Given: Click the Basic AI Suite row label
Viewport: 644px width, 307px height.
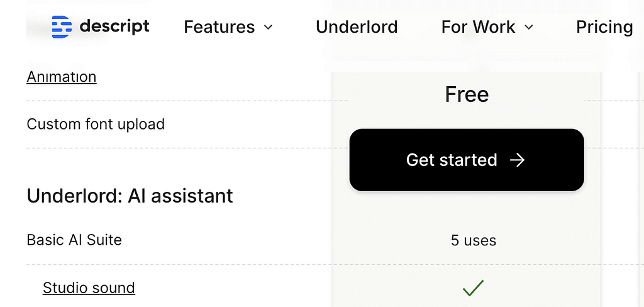Looking at the screenshot, I should pyautogui.click(x=74, y=240).
